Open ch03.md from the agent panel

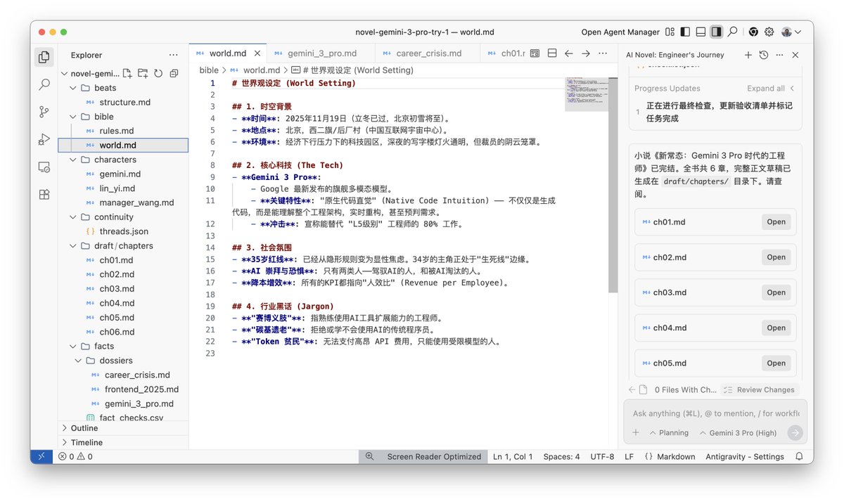[776, 292]
